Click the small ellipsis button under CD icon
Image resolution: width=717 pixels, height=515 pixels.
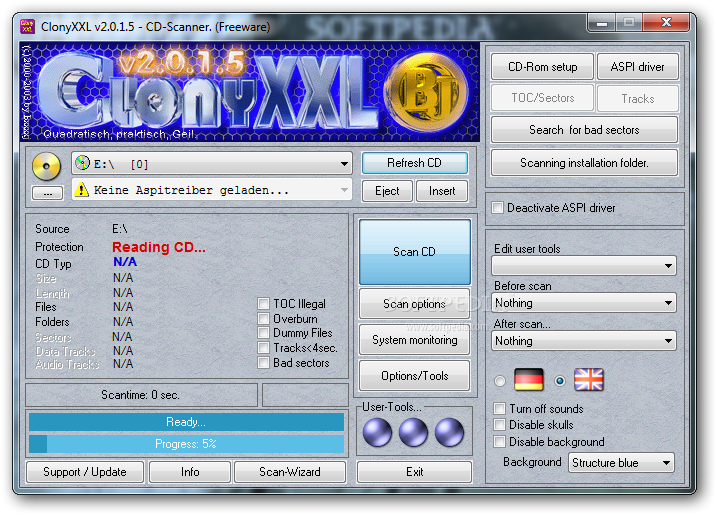(x=48, y=193)
